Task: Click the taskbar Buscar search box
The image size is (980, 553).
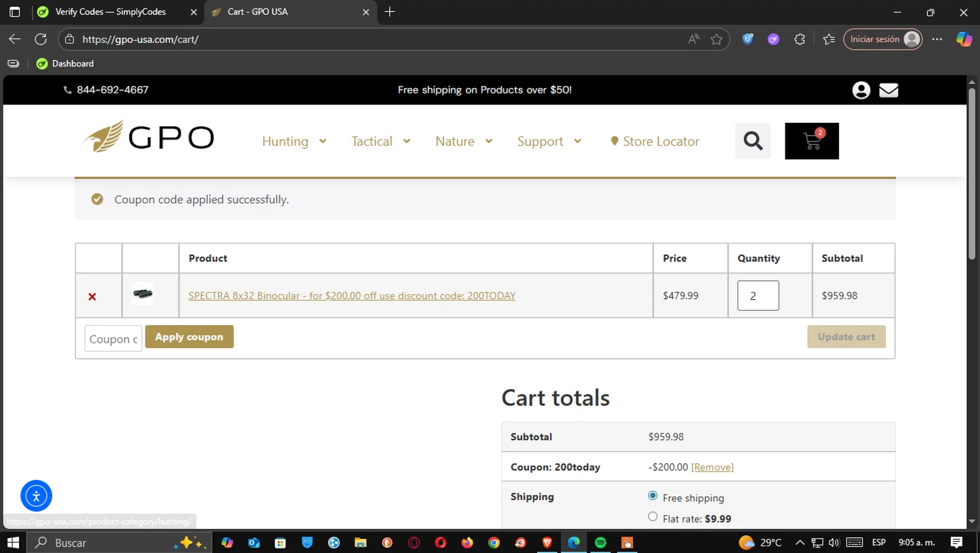Action: [119, 543]
